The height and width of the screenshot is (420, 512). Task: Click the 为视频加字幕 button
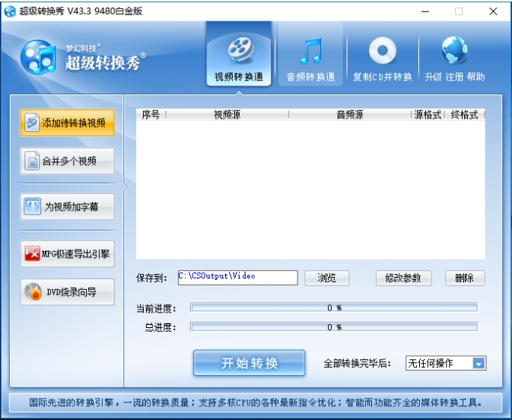tap(67, 206)
